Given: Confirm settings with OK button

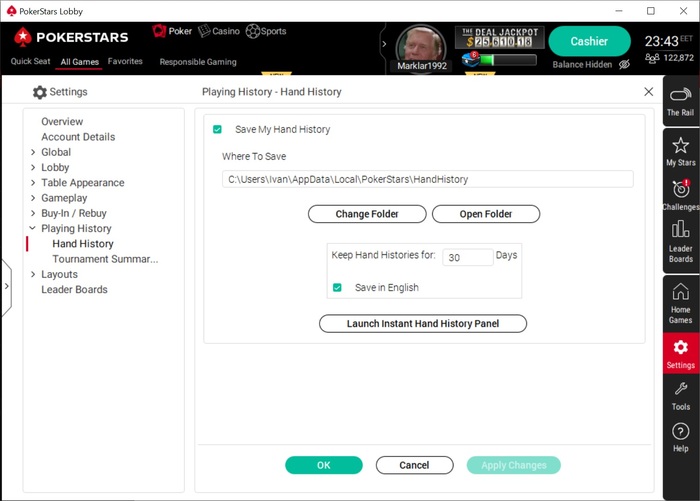Looking at the screenshot, I should (324, 465).
